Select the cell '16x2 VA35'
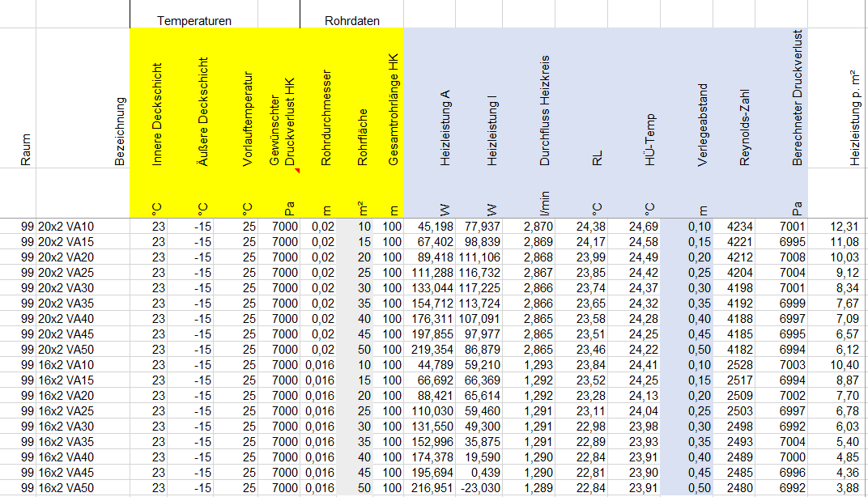 point(83,442)
